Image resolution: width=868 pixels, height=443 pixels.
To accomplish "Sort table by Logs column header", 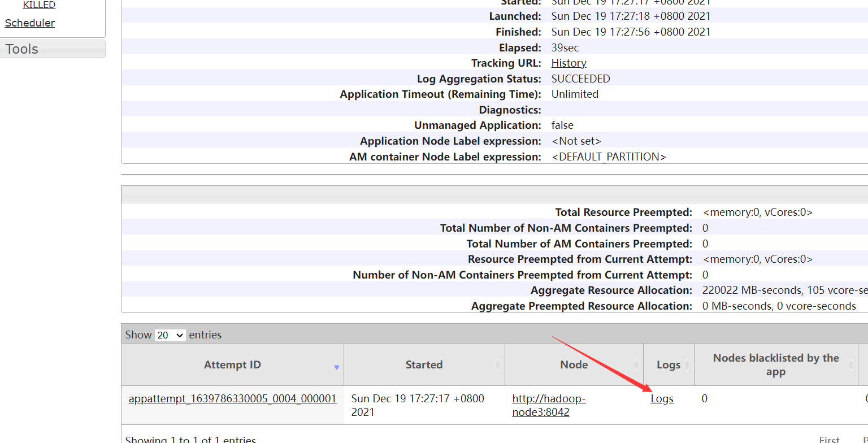I will pyautogui.click(x=669, y=364).
